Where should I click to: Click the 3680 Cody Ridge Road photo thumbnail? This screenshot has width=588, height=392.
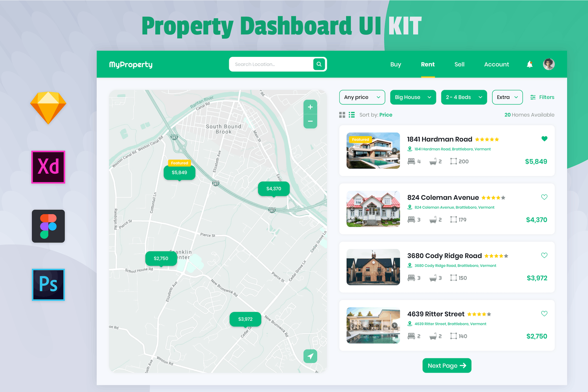pos(373,267)
